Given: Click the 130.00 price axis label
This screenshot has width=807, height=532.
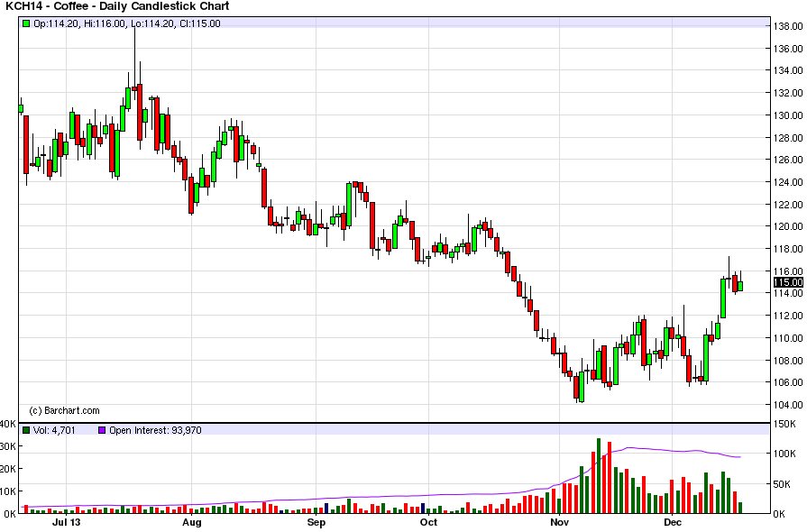Looking at the screenshot, I should (788, 115).
